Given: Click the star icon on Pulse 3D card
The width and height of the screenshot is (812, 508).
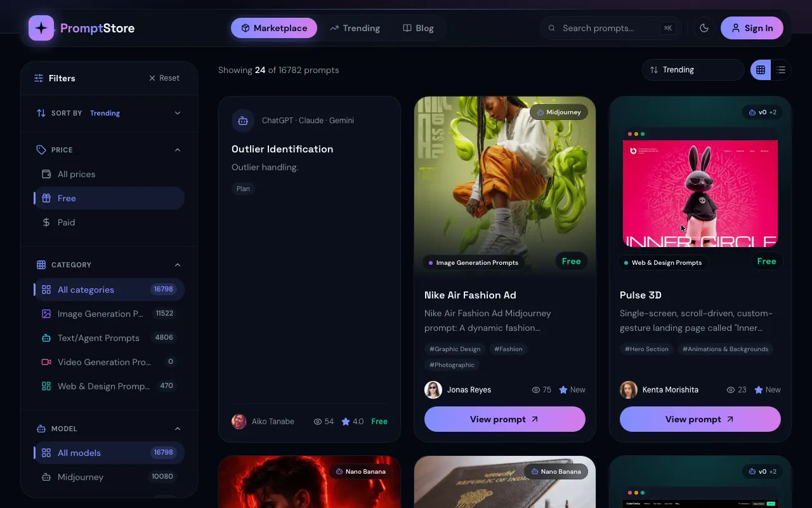Looking at the screenshot, I should (759, 390).
